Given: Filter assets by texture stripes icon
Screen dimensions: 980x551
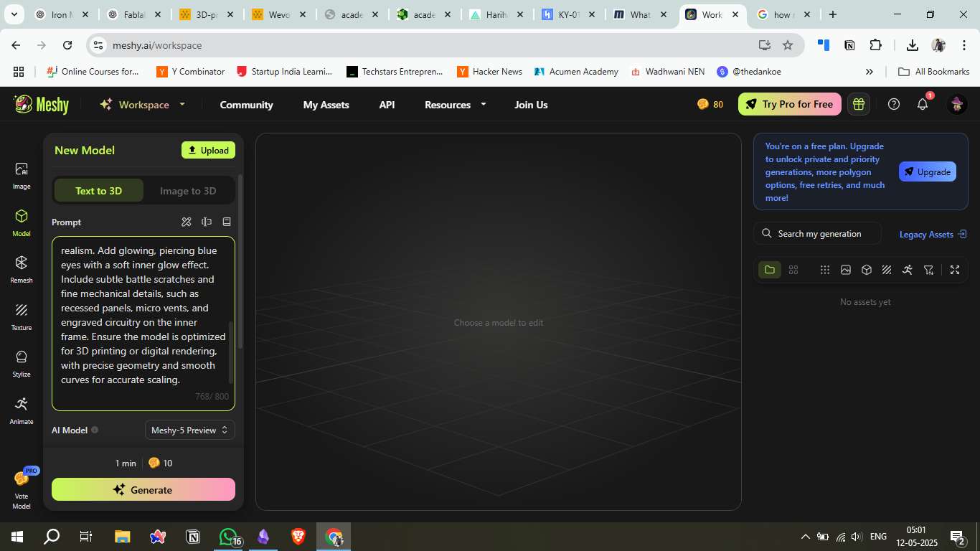Looking at the screenshot, I should pos(887,270).
